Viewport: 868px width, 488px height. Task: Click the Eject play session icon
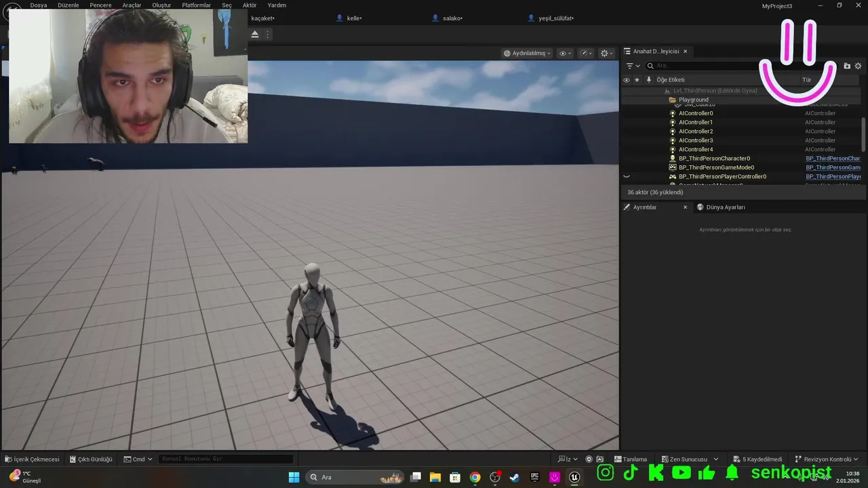coord(255,34)
